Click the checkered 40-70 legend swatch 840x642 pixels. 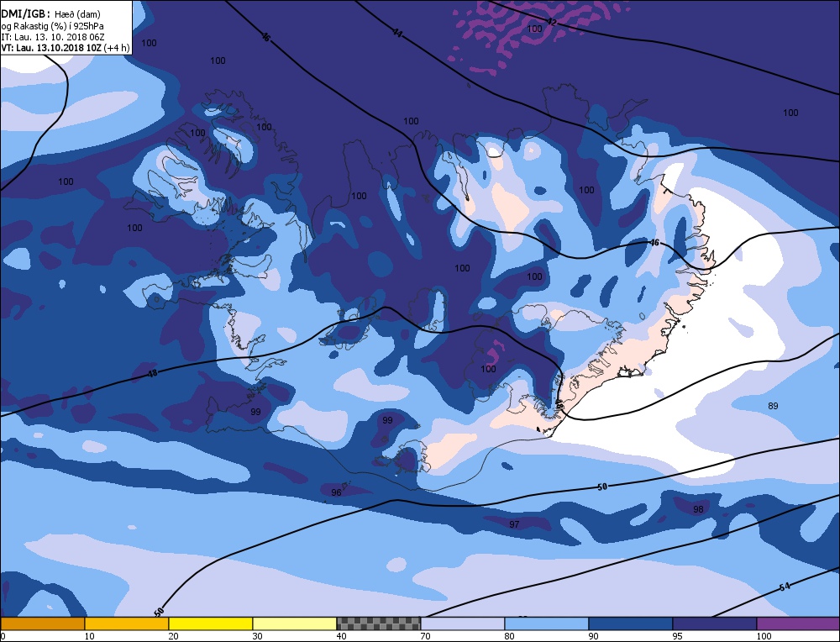point(379,624)
